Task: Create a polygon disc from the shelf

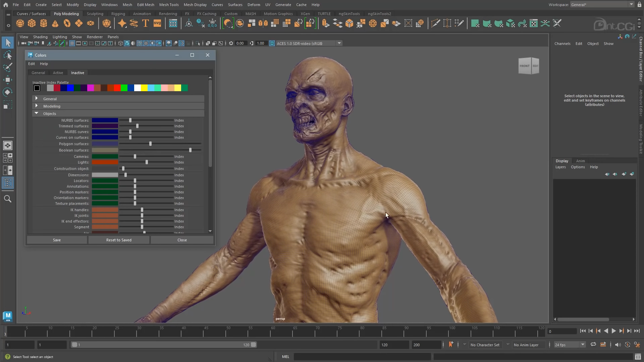Action: (x=91, y=23)
